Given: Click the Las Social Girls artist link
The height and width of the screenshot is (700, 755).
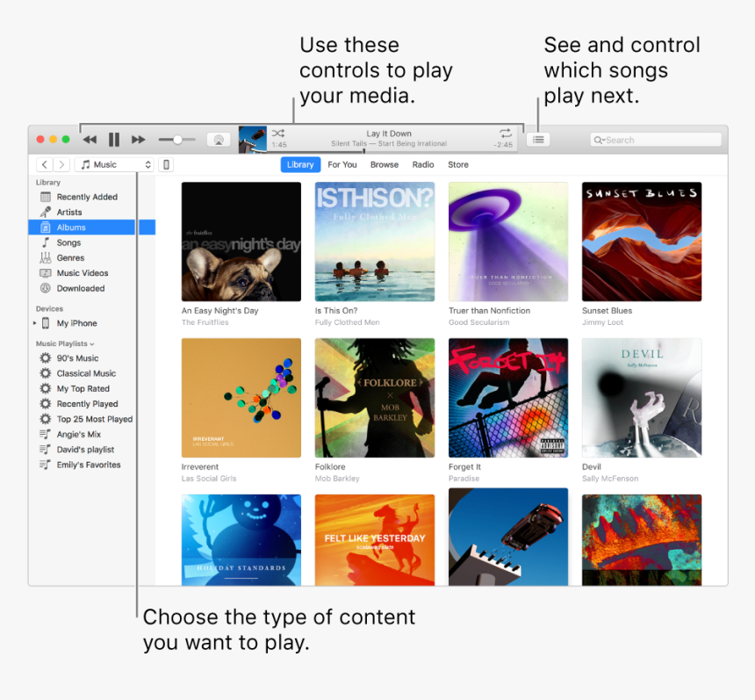Looking at the screenshot, I should pyautogui.click(x=209, y=479).
